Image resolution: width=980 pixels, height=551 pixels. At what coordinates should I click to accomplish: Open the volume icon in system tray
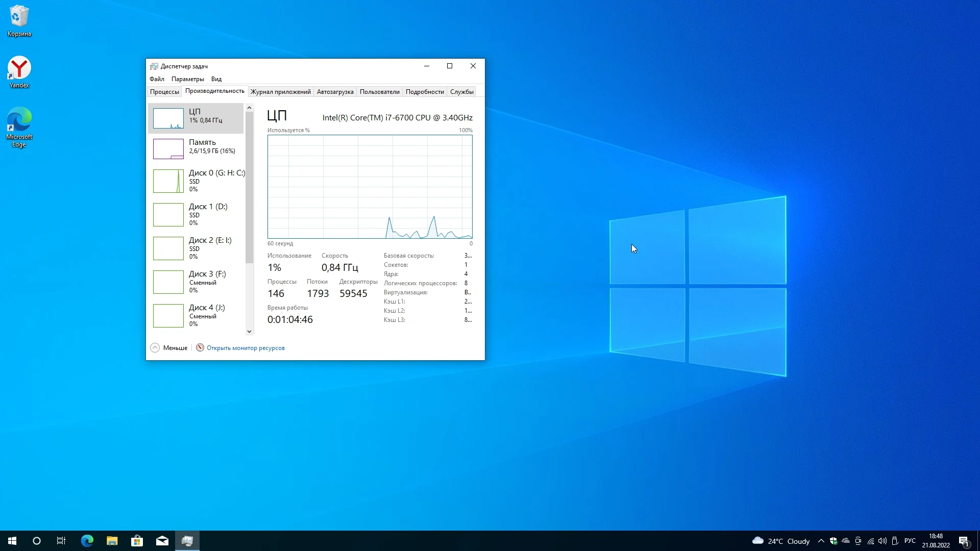click(x=883, y=541)
